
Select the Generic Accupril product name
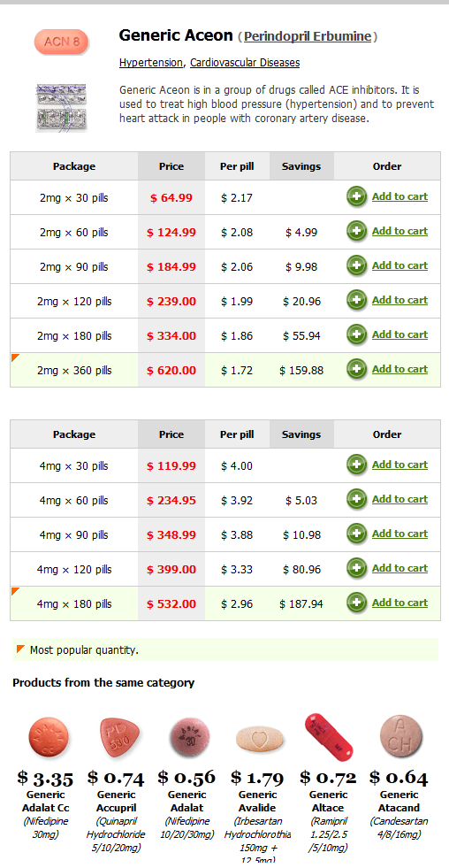tap(116, 801)
